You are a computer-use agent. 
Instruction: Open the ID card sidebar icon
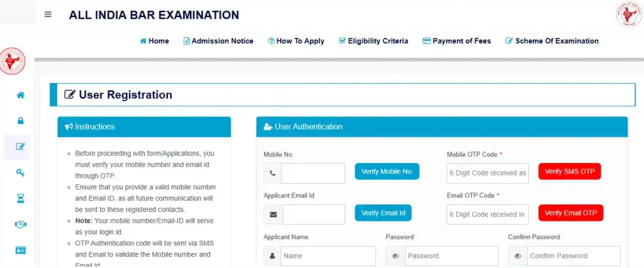coord(20,250)
